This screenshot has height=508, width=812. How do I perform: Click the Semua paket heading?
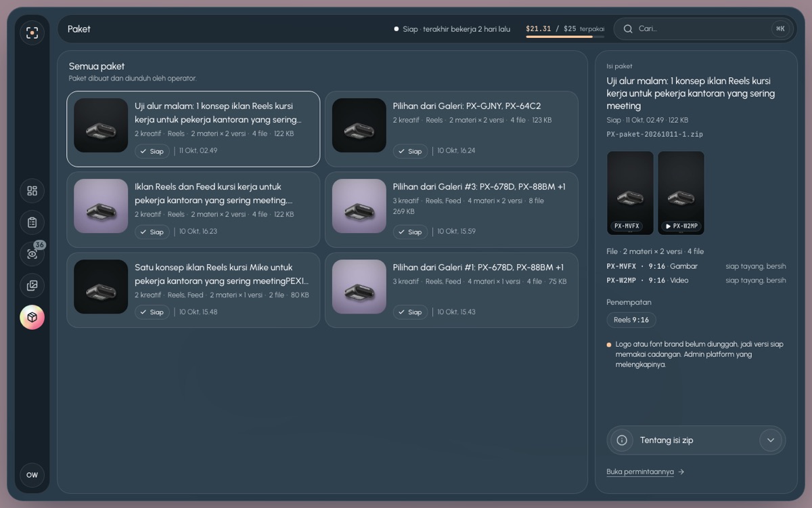click(97, 66)
